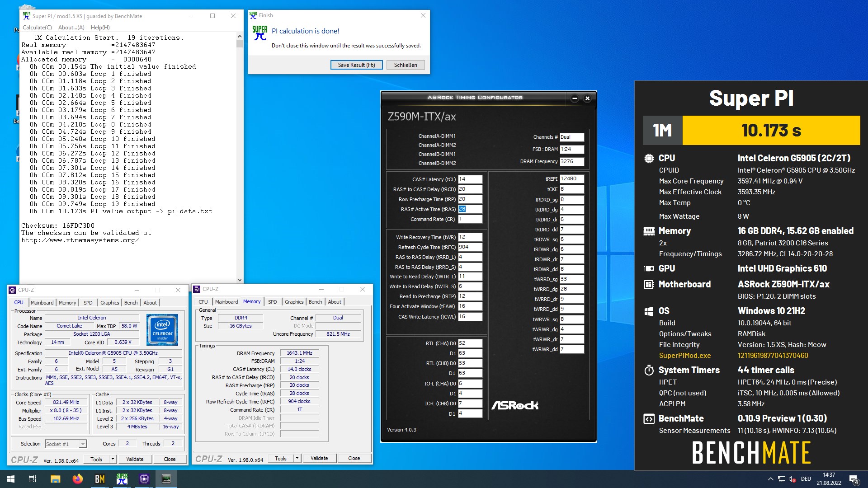This screenshot has height=488, width=868.
Task: Expand Socket #1 selection dropdown
Action: pyautogui.click(x=83, y=444)
